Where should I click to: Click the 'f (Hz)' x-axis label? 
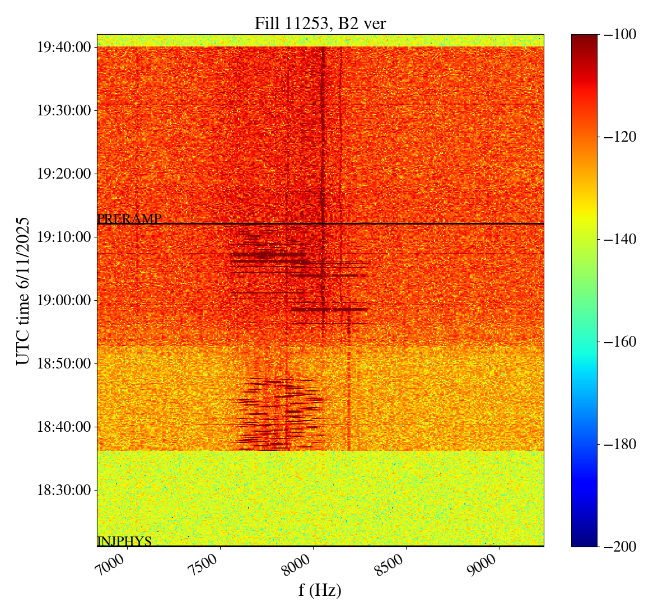(320, 590)
